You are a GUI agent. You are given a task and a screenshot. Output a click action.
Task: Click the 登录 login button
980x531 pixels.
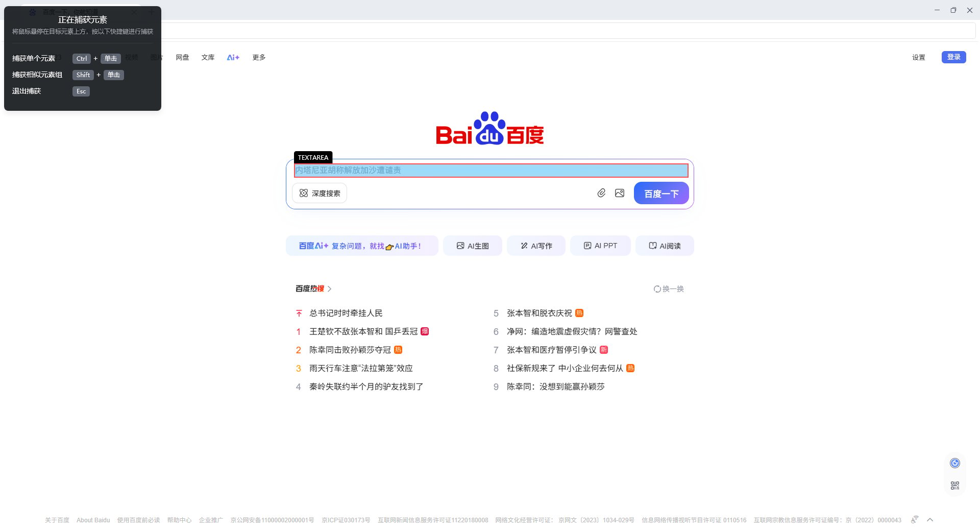pos(953,57)
